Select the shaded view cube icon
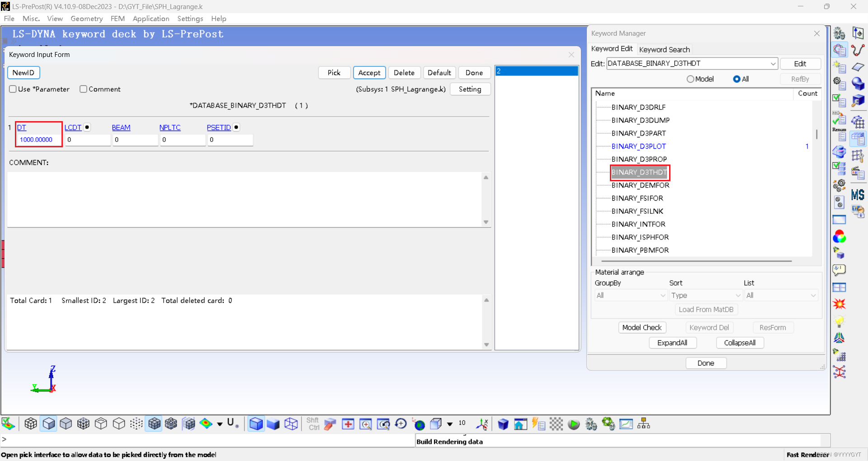The width and height of the screenshot is (868, 461). tap(48, 424)
